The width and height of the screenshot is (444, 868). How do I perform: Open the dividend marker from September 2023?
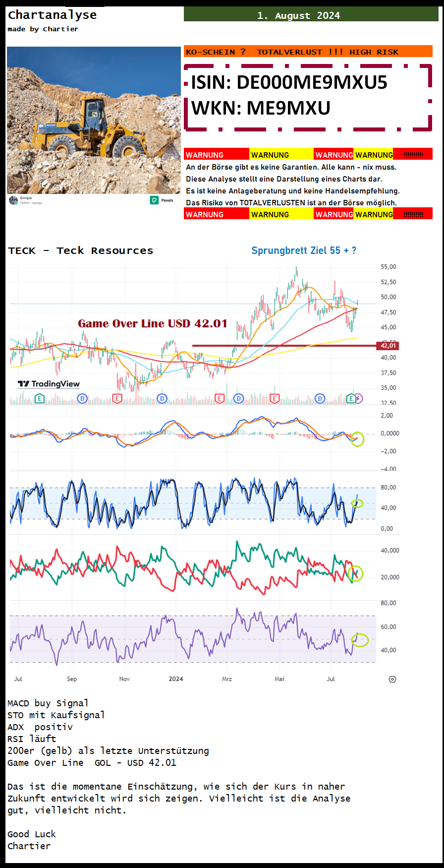[82, 398]
